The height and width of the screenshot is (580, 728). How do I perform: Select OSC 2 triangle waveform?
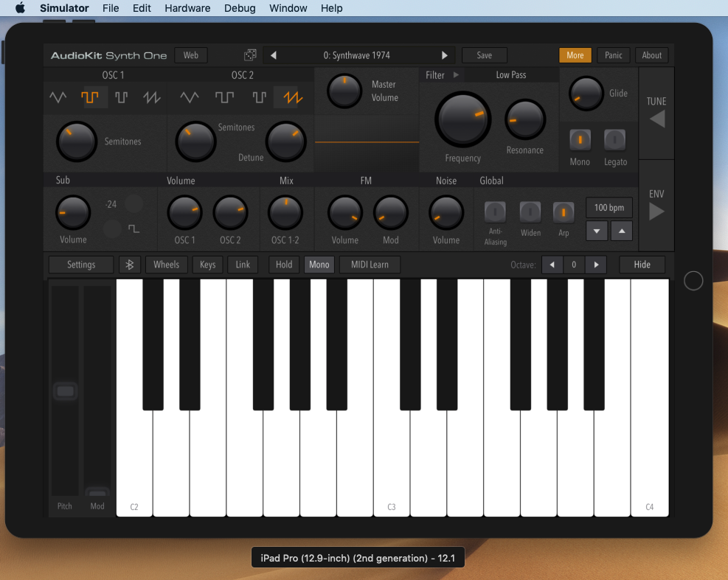[190, 97]
